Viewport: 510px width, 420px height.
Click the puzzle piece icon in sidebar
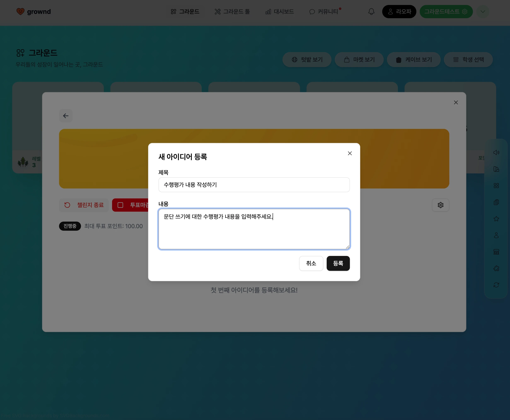click(x=496, y=268)
